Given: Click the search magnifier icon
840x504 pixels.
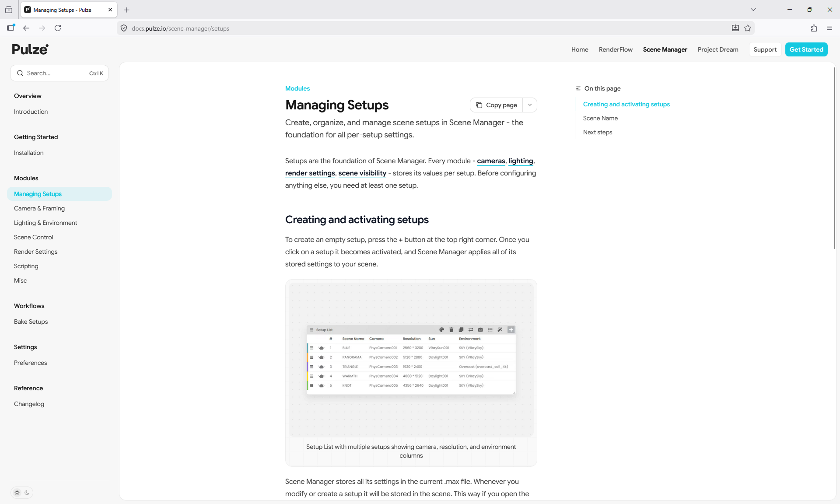Looking at the screenshot, I should 20,73.
